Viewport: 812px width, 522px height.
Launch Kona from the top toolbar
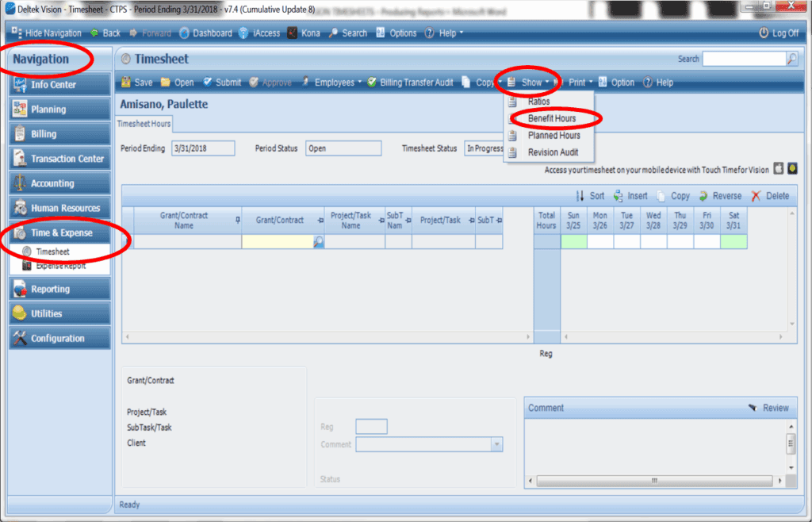(304, 33)
